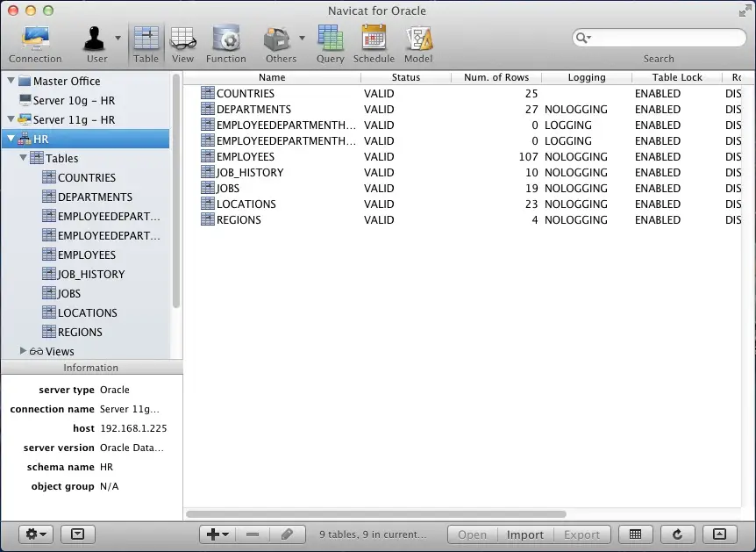
Task: Click NOLOGGING value in DEPARTMENTS row
Action: coord(576,110)
